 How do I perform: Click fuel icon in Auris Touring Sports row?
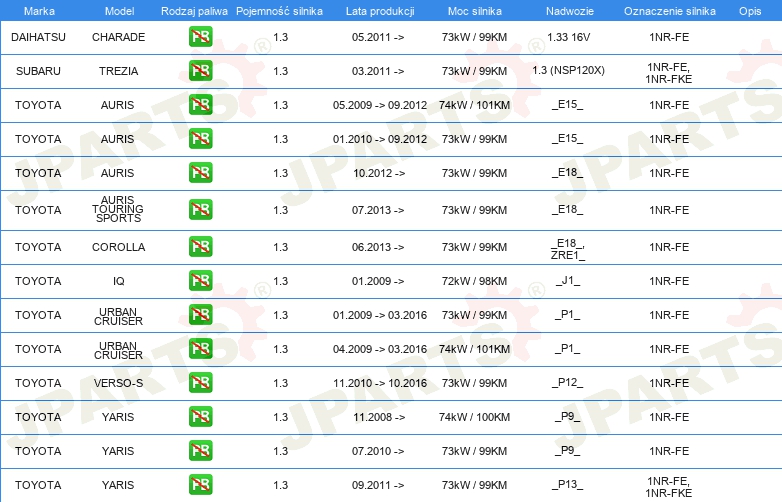(200, 209)
